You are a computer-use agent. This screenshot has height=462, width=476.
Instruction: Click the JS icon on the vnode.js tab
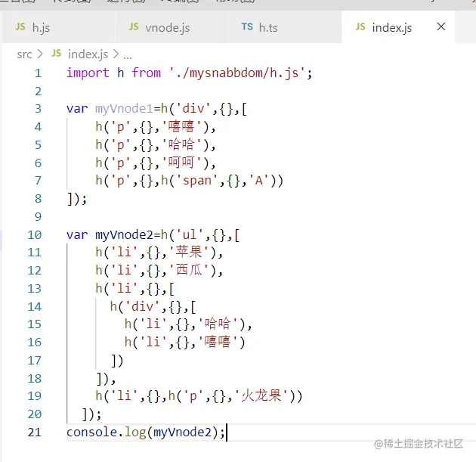pyautogui.click(x=134, y=26)
